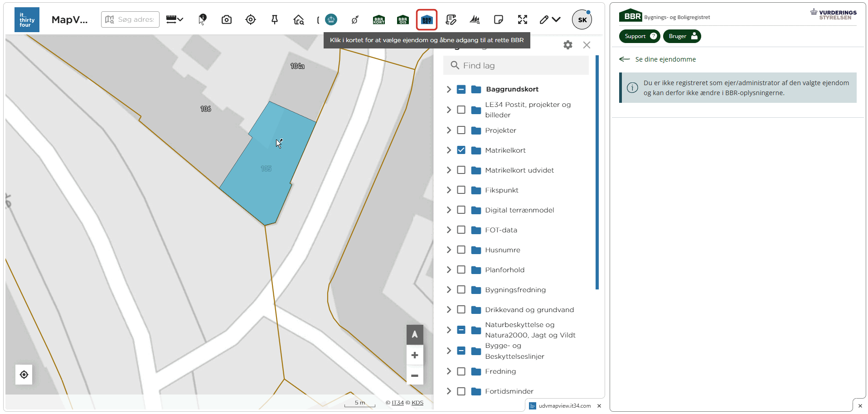Uncheck the Matrikelkort layer
This screenshot has height=414, width=868.
tap(461, 150)
